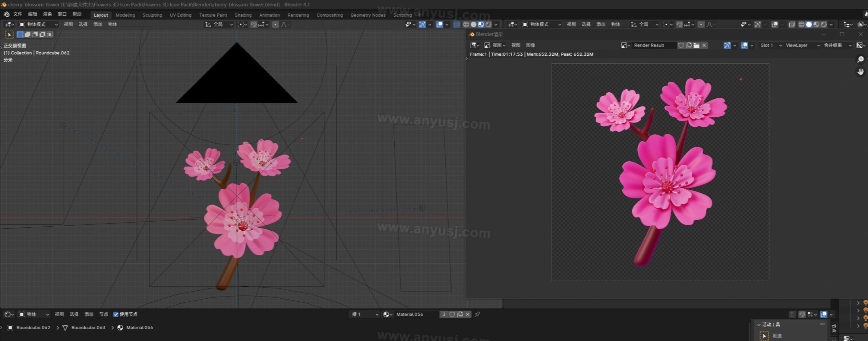Select the box-select tweak tool icon
The height and width of the screenshot is (341, 868).
pos(9,35)
